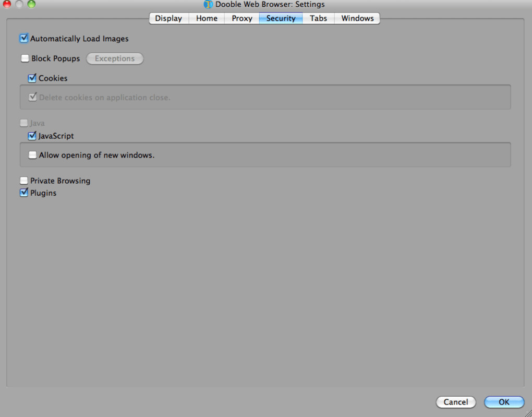Go to the Proxy tab

(x=242, y=18)
